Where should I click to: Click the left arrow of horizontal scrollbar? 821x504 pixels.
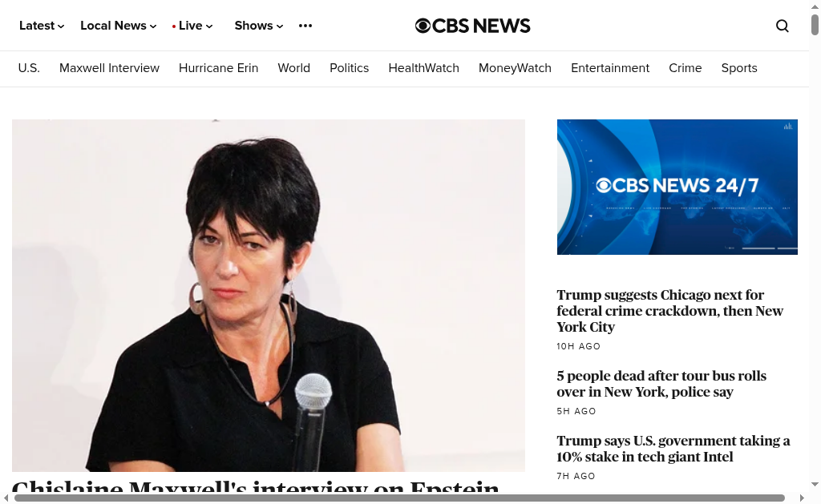click(x=6, y=498)
